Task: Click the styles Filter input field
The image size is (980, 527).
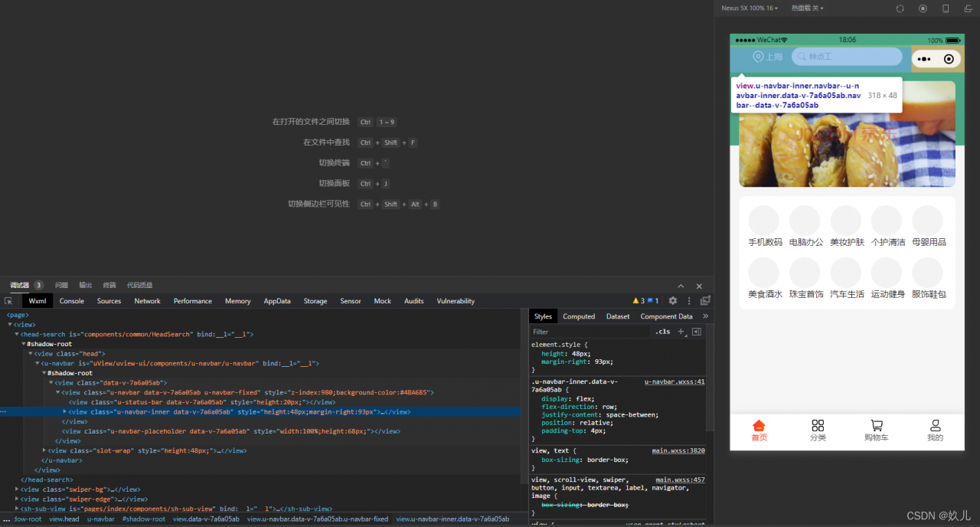Action: tap(590, 332)
